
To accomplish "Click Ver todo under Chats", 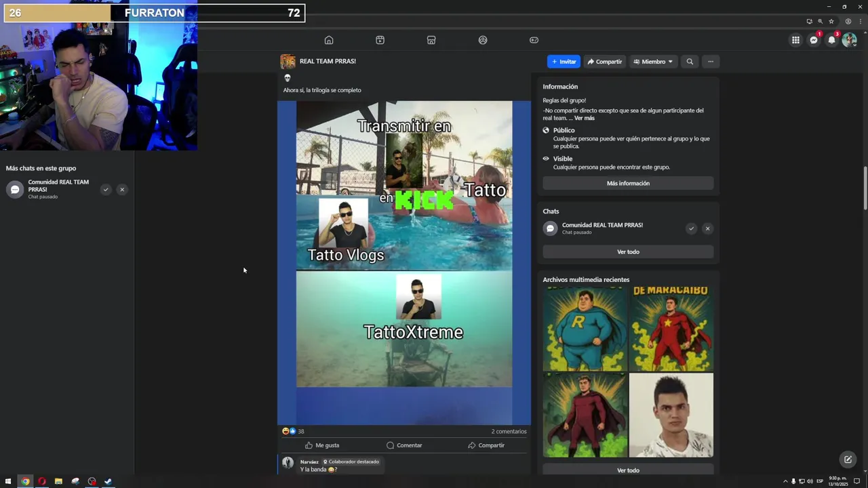I will pyautogui.click(x=628, y=251).
